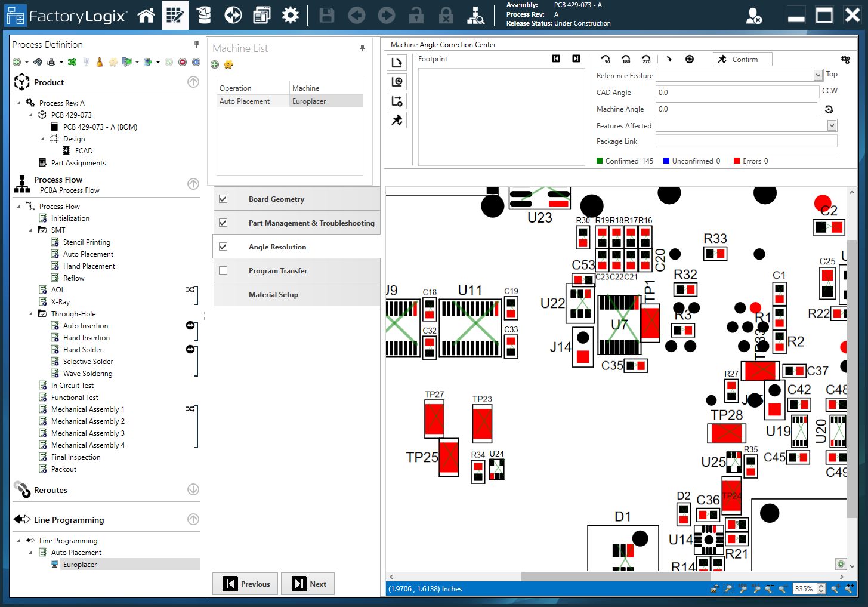Collapse the Through-Hole tree node
The width and height of the screenshot is (868, 607).
pyautogui.click(x=31, y=314)
